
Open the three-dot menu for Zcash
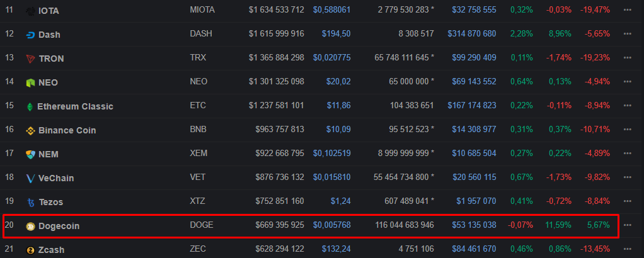point(627,249)
